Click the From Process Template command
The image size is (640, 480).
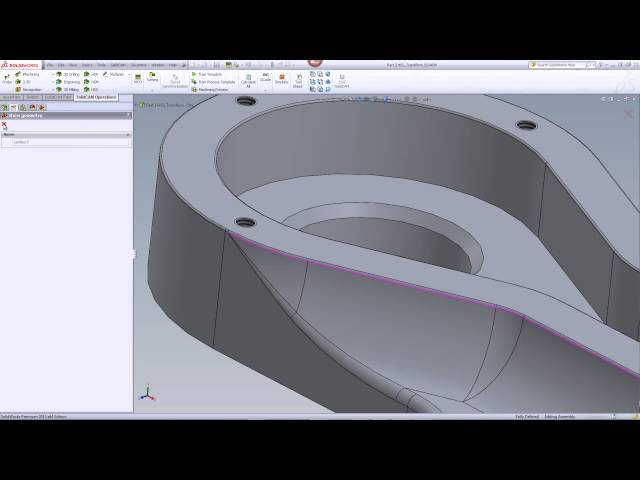coord(213,82)
